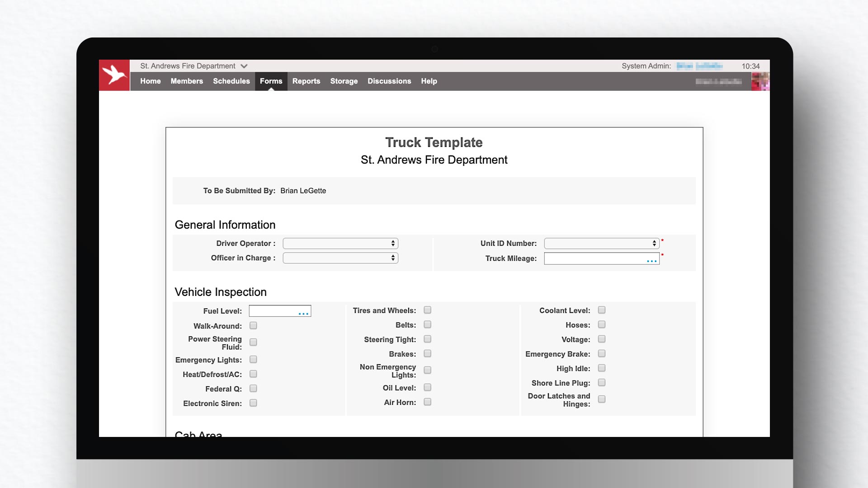
Task: Click the Storage navigation icon
Action: point(344,81)
